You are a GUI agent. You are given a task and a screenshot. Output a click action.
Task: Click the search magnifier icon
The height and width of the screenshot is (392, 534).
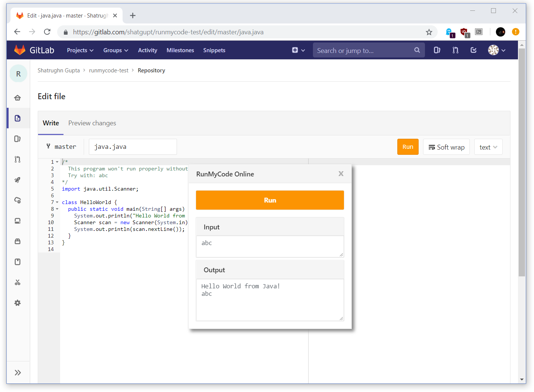pos(417,50)
